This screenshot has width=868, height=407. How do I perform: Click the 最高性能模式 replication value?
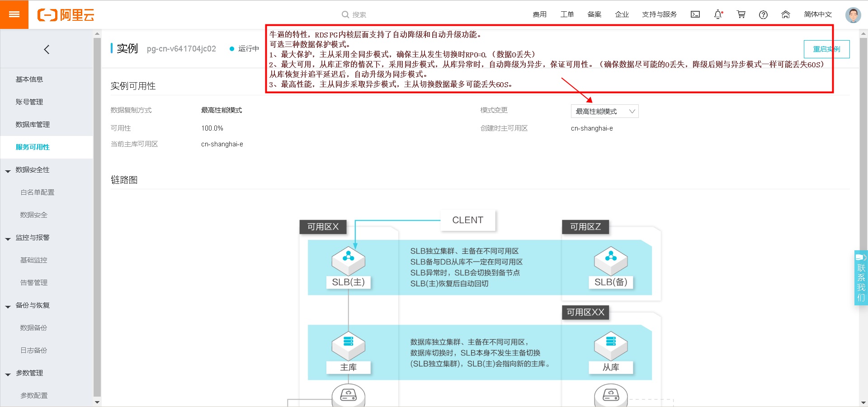(222, 110)
